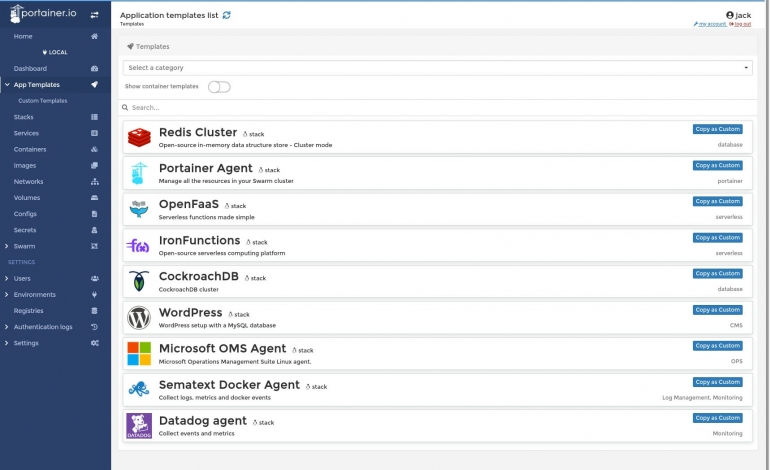Viewport: 770px width, 470px height.
Task: Click the Configs file icon
Action: pyautogui.click(x=94, y=214)
